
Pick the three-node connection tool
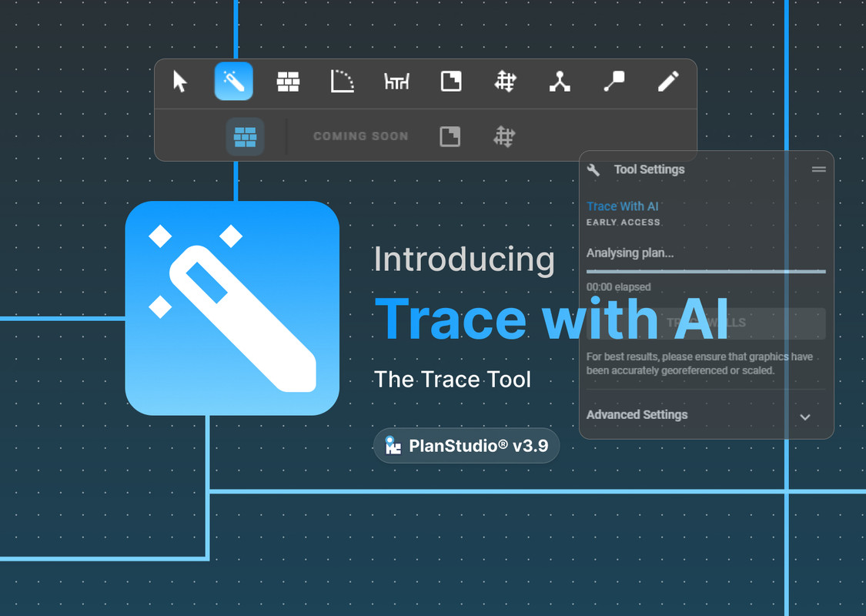click(x=560, y=81)
